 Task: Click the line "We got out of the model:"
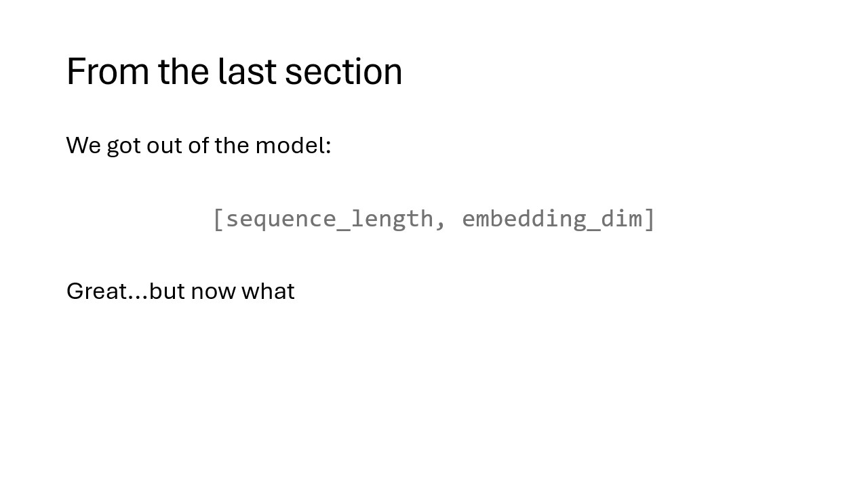(x=199, y=145)
